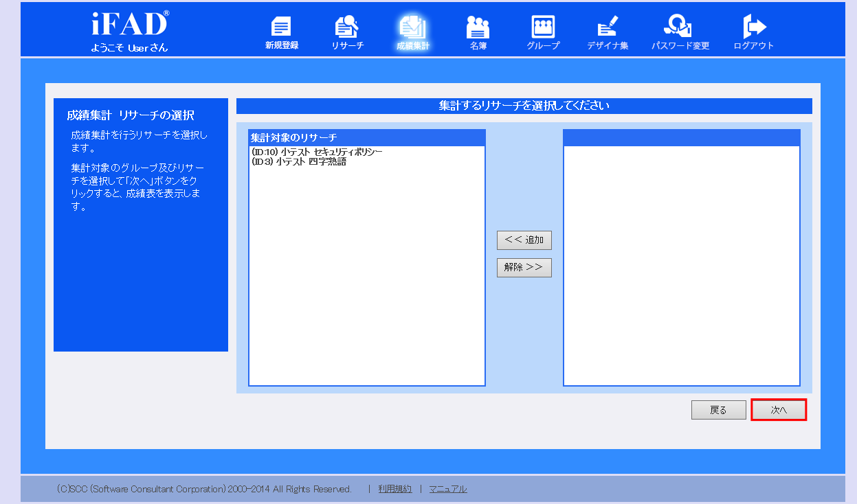Open the 名簿 roster icon
The height and width of the screenshot is (504, 857).
click(x=478, y=33)
